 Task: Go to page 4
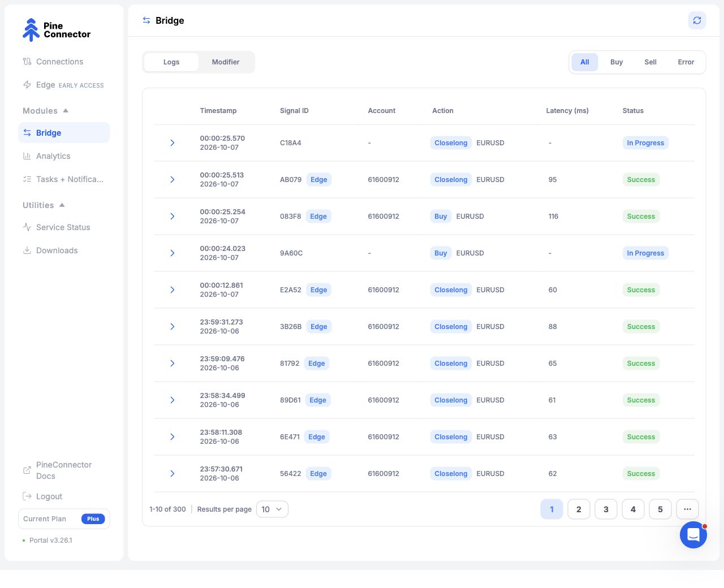pyautogui.click(x=633, y=509)
